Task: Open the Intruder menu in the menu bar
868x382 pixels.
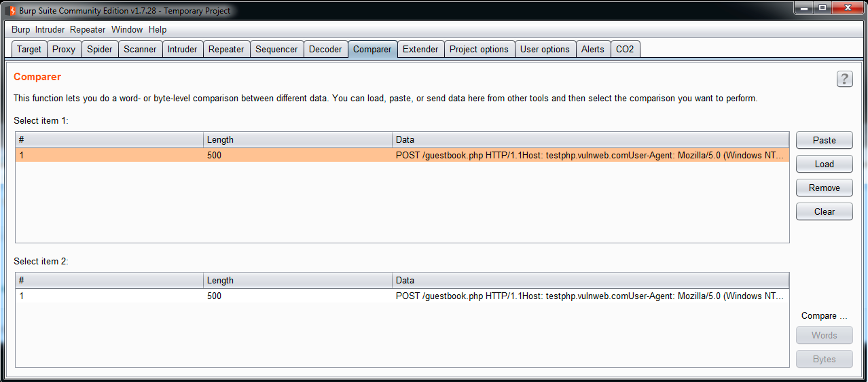Action: point(50,30)
